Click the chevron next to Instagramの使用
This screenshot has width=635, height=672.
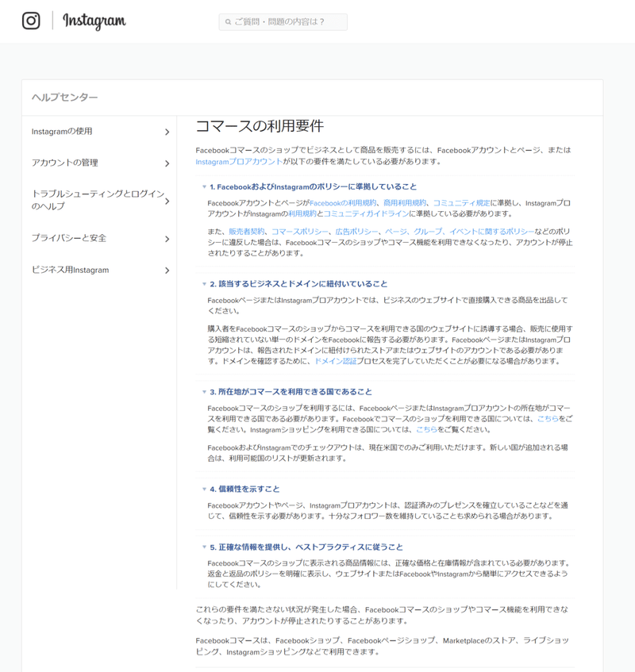(x=168, y=132)
